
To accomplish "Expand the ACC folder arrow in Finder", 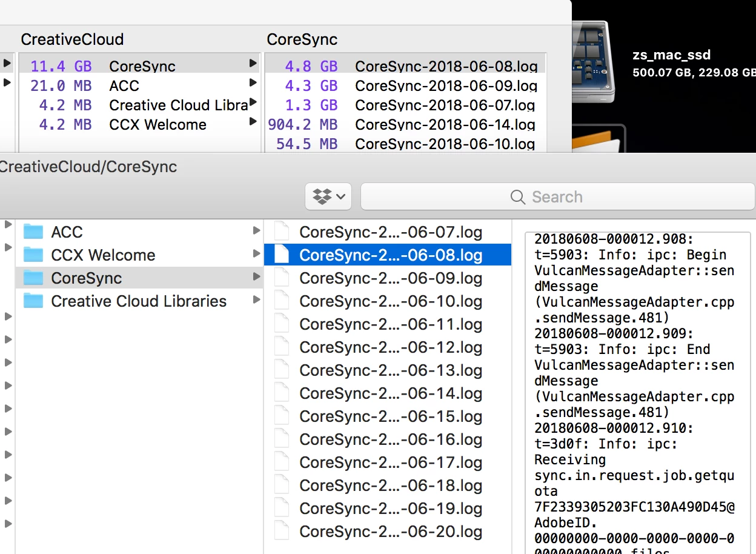I will click(256, 231).
